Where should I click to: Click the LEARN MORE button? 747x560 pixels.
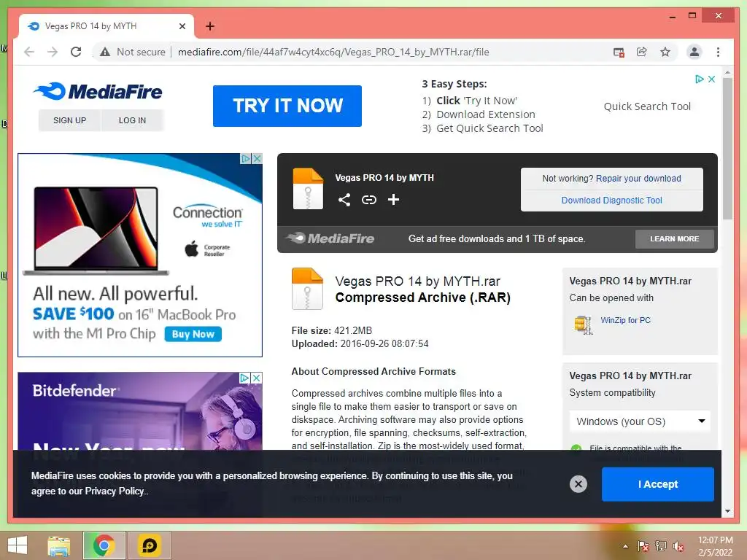(x=675, y=239)
